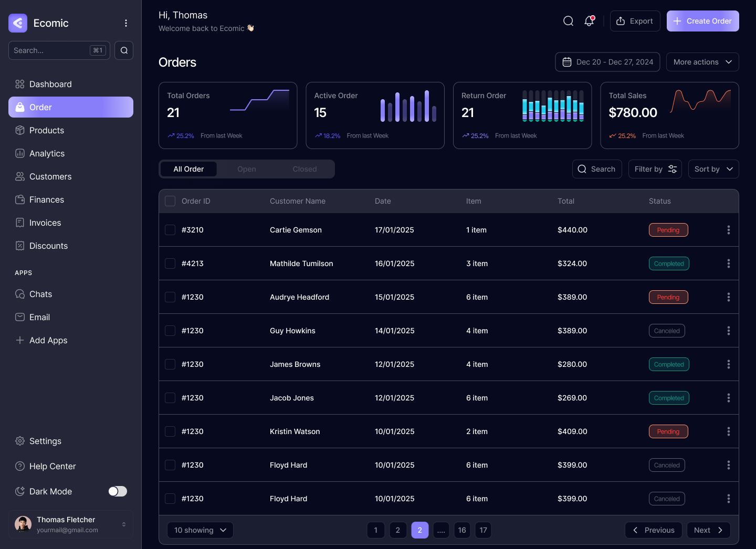Toggle Dark Mode switch
Screen dimensions: 756x549
point(117,491)
